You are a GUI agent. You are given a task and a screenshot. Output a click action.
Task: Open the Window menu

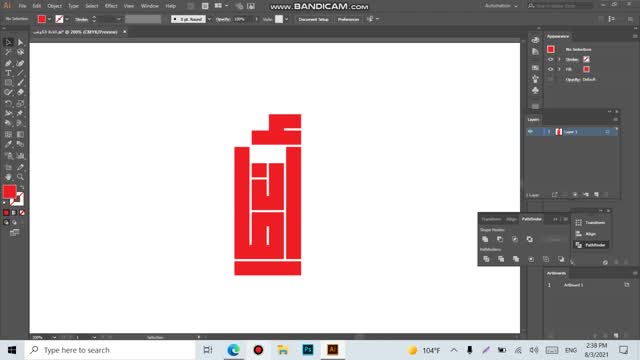[150, 6]
